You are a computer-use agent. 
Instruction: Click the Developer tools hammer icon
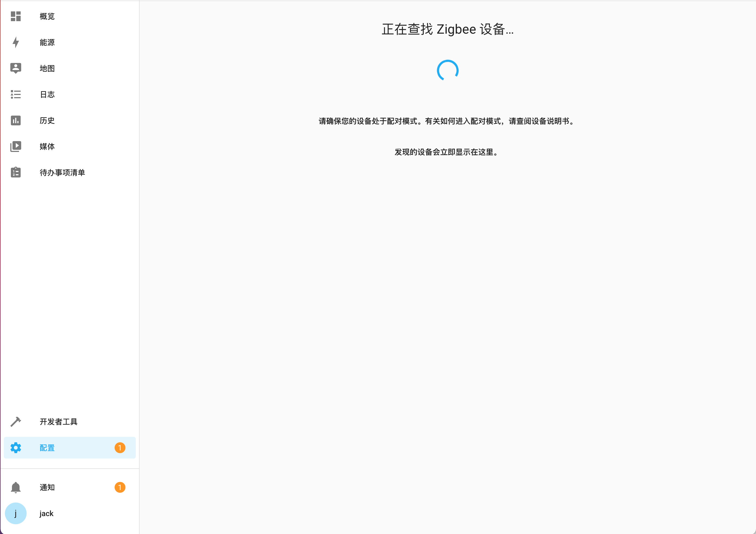(15, 421)
